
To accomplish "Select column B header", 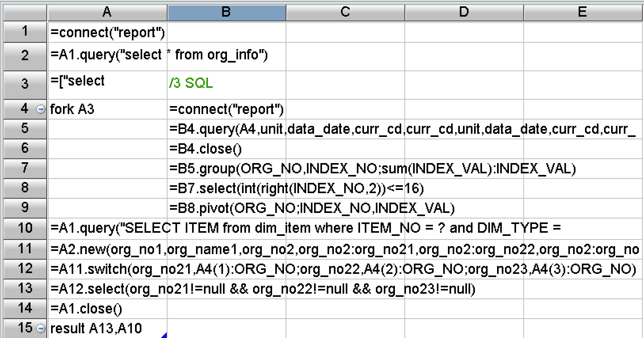I will point(227,13).
